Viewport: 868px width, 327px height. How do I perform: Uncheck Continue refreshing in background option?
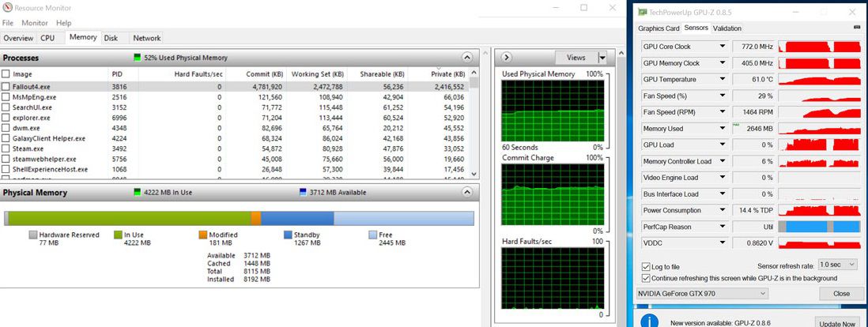pyautogui.click(x=646, y=278)
